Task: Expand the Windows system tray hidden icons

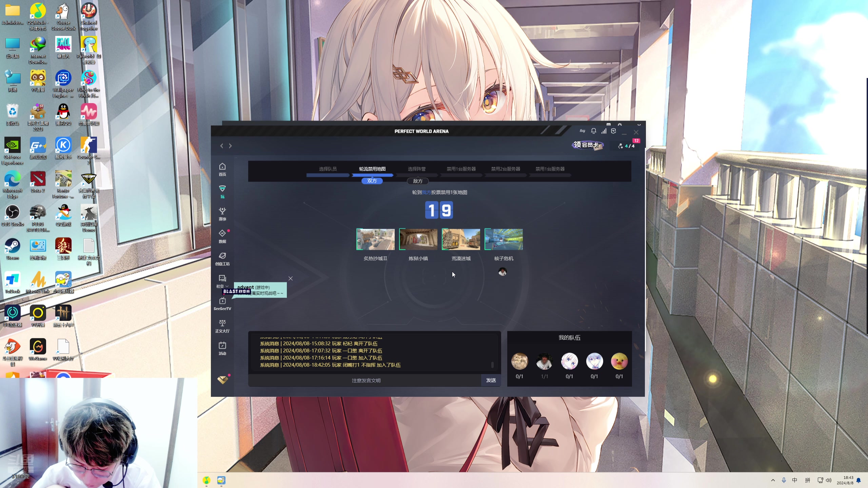Action: pos(773,480)
